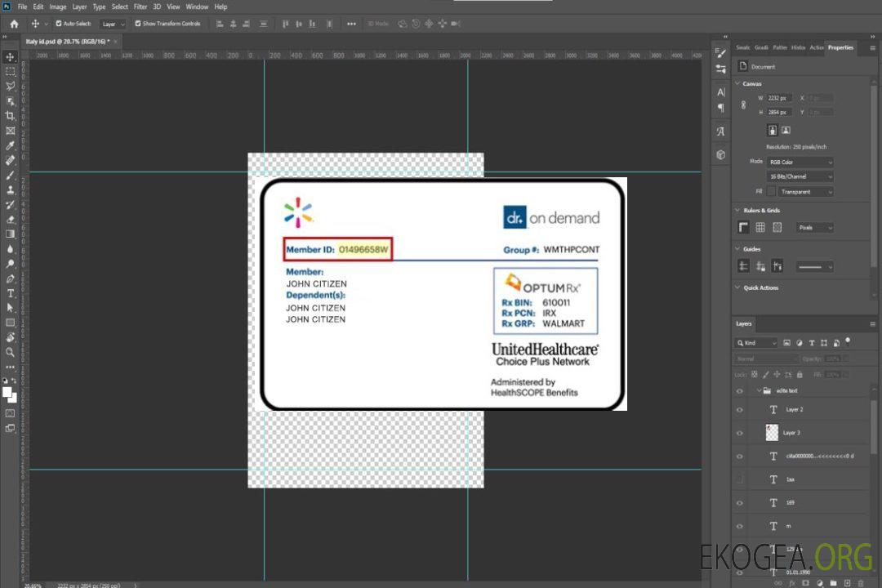Open the Filter menu
The image size is (882, 588).
click(x=140, y=7)
